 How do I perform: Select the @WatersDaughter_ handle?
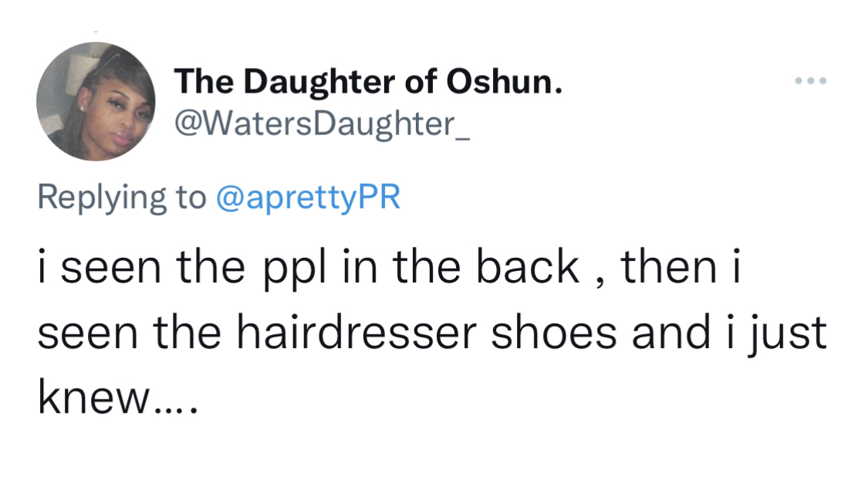tap(323, 124)
